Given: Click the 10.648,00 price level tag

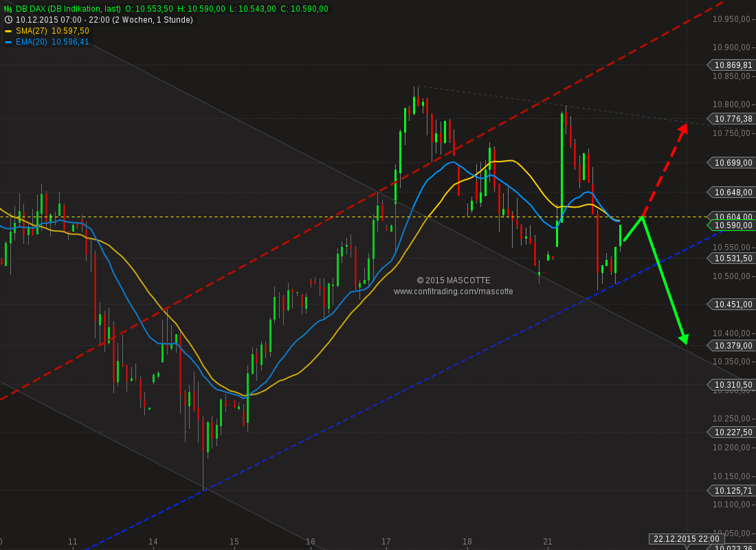Looking at the screenshot, I should pos(731,192).
